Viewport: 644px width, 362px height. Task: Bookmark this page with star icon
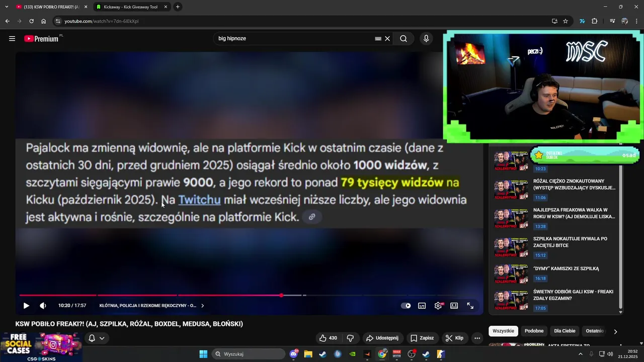566,21
